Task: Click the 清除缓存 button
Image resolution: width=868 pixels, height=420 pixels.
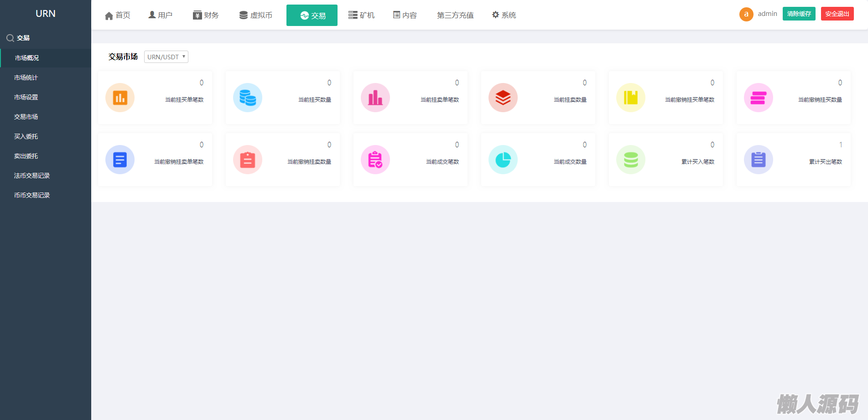Action: [799, 14]
